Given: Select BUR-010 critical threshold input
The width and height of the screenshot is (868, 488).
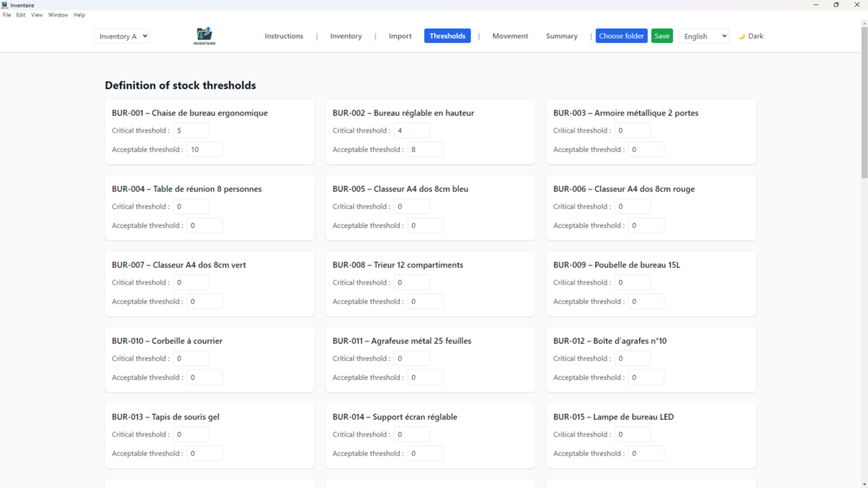Looking at the screenshot, I should click(x=191, y=358).
